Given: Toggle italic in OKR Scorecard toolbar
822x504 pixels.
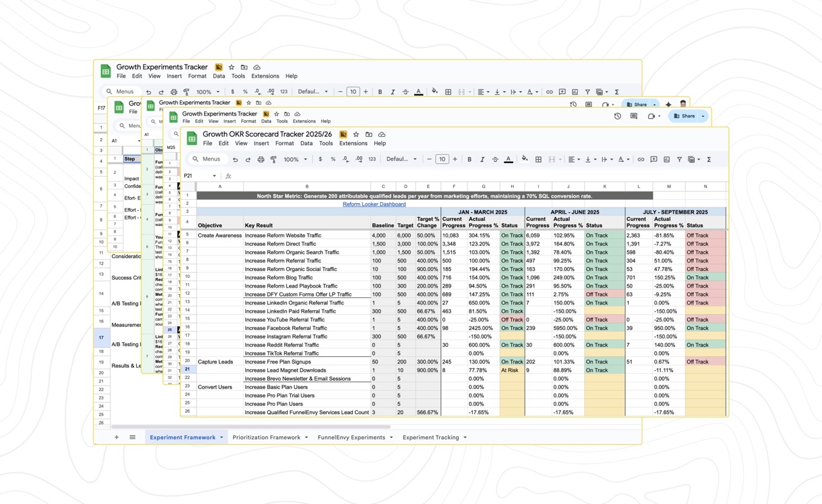Looking at the screenshot, I should [x=482, y=159].
